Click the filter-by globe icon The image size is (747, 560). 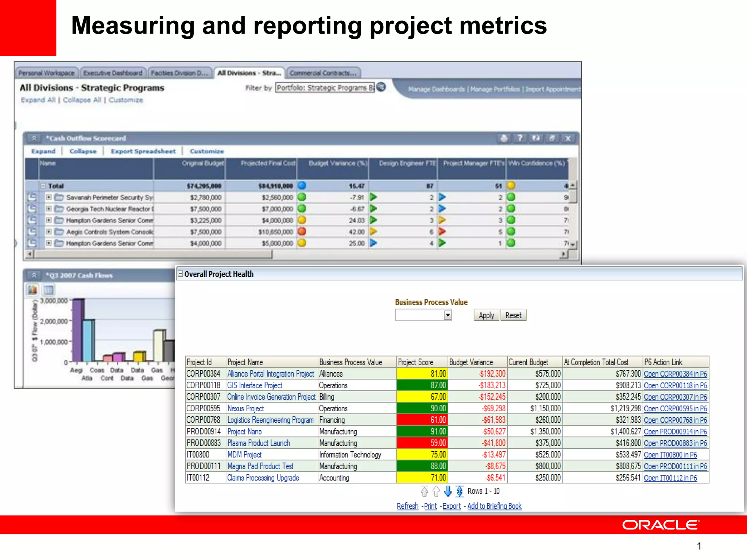(x=381, y=87)
